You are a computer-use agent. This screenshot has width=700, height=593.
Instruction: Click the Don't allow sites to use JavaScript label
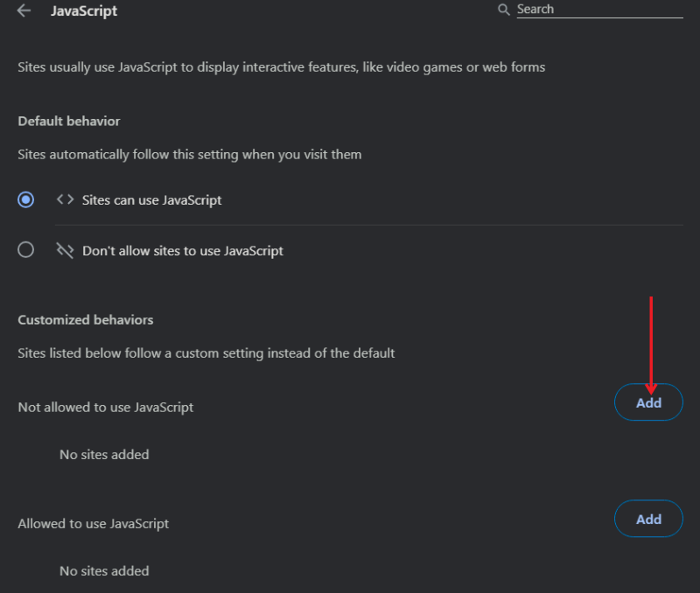pyautogui.click(x=182, y=250)
